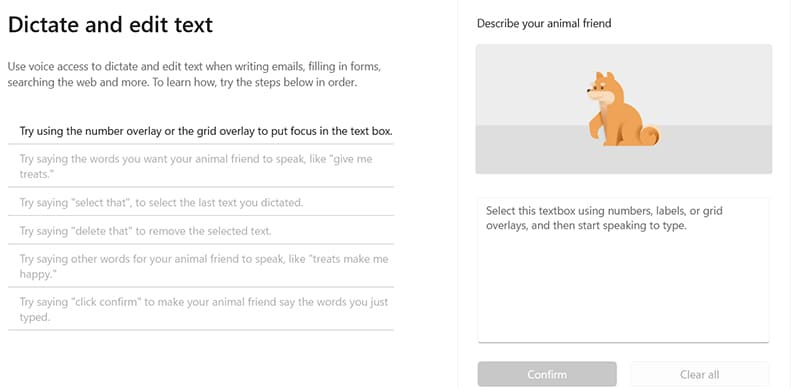Click the voice access intro paragraph
Screen dimensions: 800x388
click(194, 75)
